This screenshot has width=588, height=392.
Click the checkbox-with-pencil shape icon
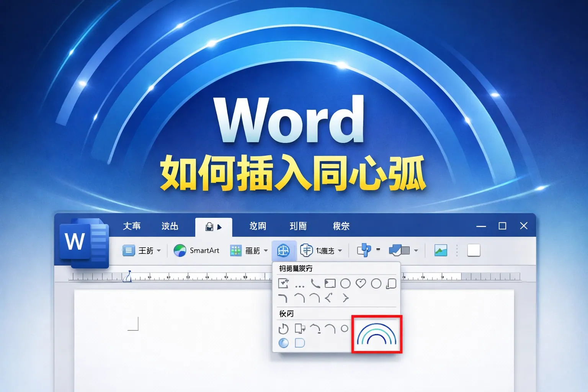click(x=283, y=283)
